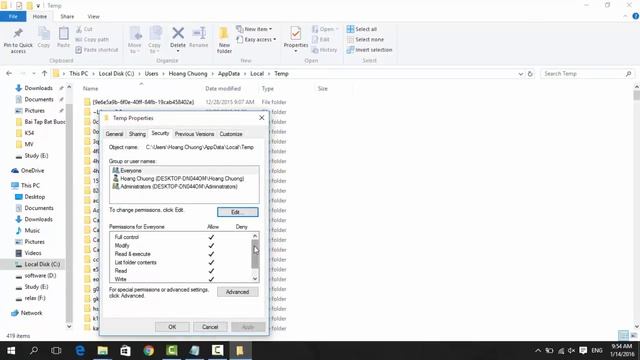Image resolution: width=640 pixels, height=360 pixels.
Task: Create a New folder from ribbon
Action: 224,40
